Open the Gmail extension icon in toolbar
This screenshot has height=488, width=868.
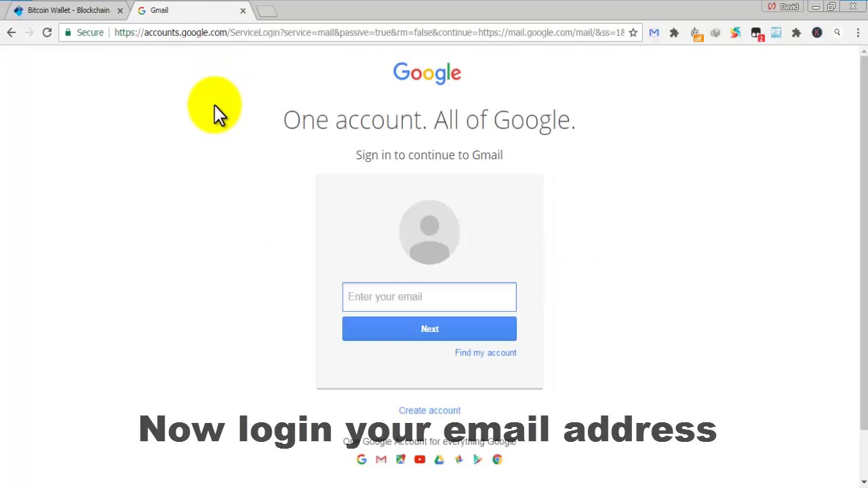(654, 33)
